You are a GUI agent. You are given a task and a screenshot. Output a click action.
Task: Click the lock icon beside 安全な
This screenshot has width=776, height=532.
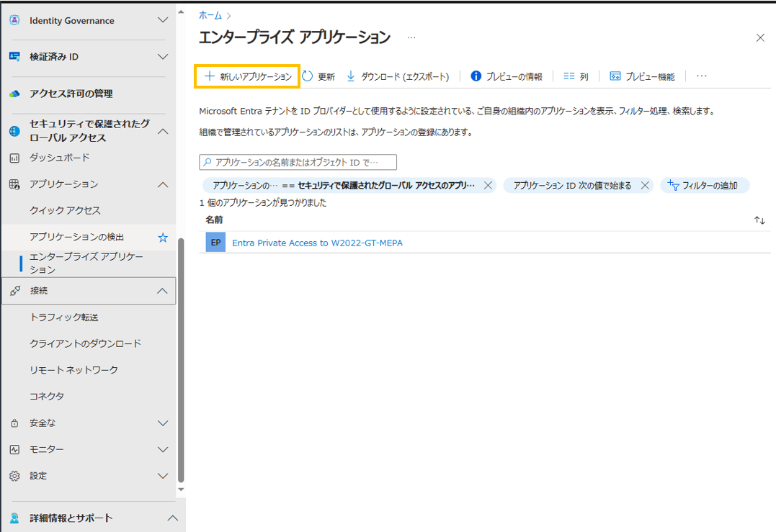[15, 423]
